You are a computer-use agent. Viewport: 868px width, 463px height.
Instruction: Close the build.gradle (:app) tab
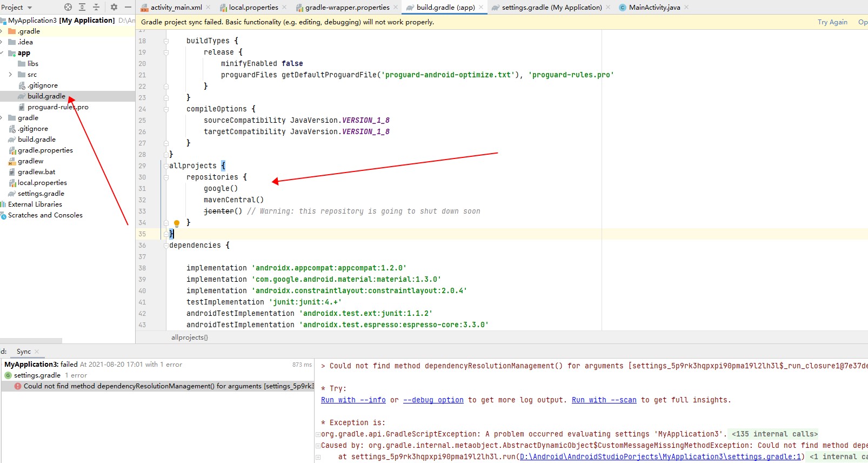(x=481, y=7)
